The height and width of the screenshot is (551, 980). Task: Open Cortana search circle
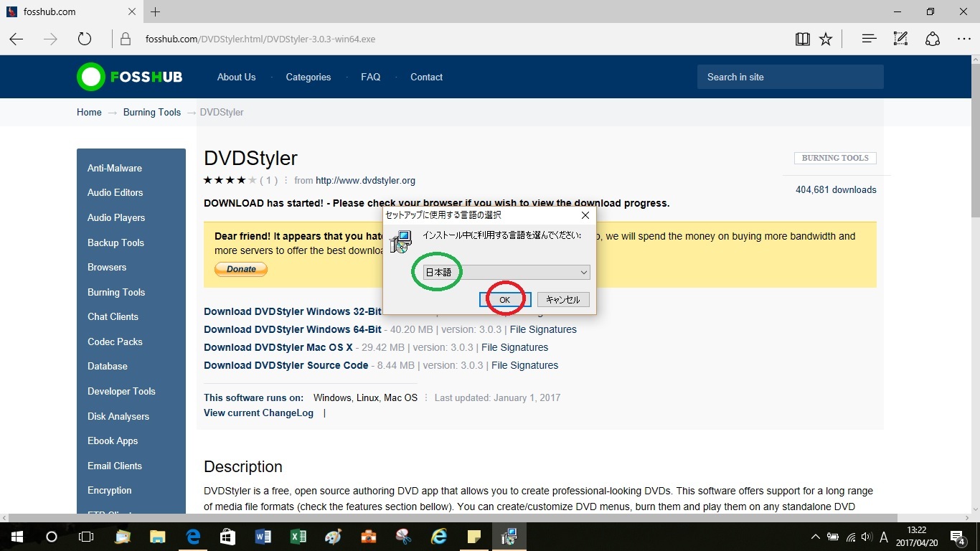point(51,537)
